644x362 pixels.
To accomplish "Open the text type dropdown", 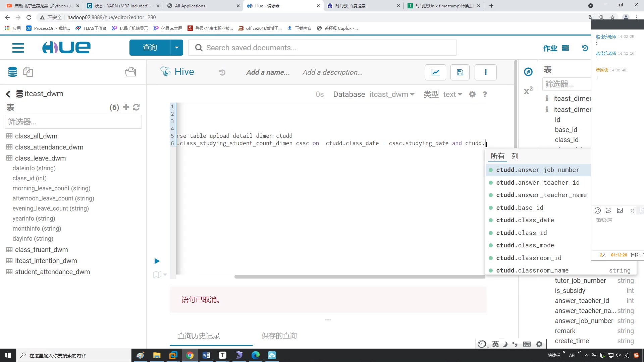I will tap(452, 95).
